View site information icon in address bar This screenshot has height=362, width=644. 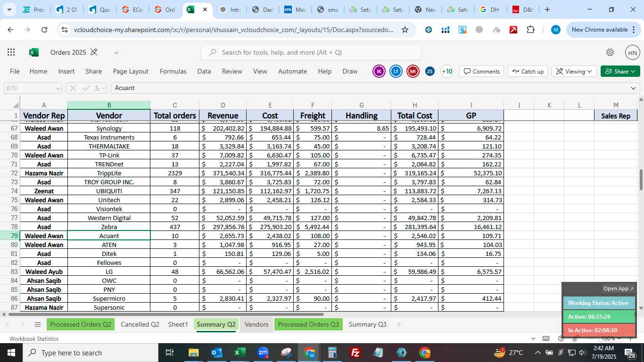[65, 30]
